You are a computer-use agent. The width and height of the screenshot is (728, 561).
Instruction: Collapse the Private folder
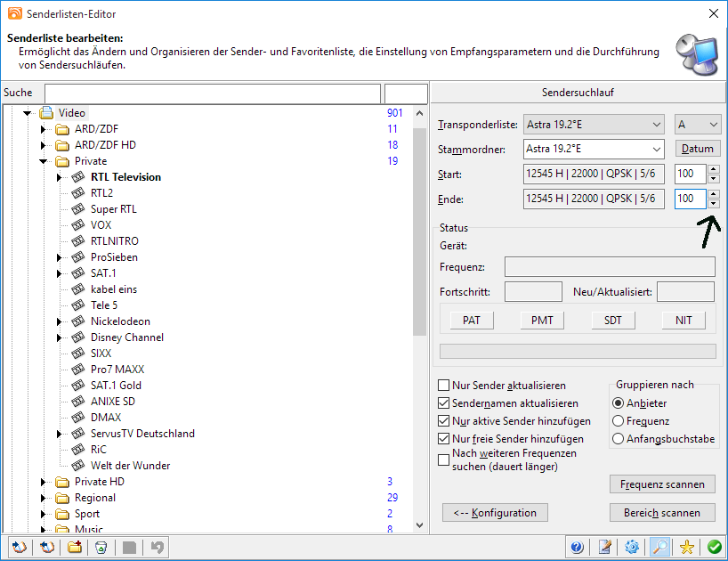pyautogui.click(x=44, y=161)
